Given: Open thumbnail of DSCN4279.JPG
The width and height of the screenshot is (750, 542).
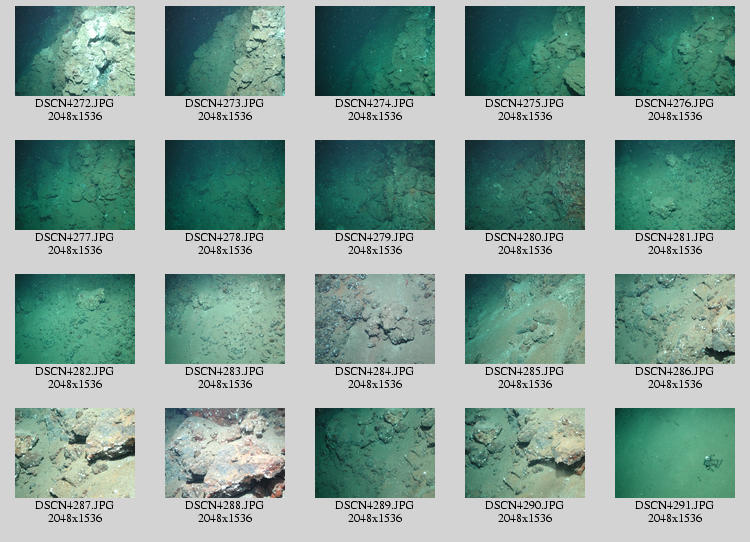Looking at the screenshot, I should click(375, 185).
